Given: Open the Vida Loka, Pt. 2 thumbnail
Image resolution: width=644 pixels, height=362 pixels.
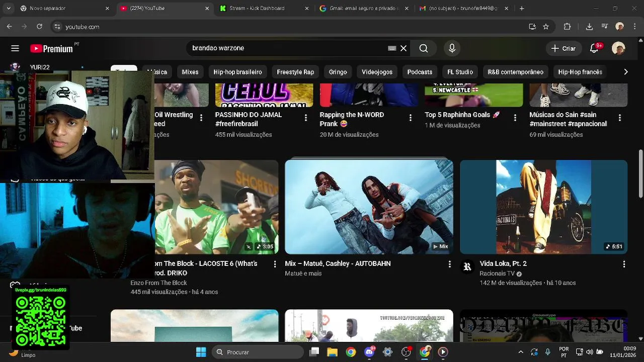Looking at the screenshot, I should [543, 207].
